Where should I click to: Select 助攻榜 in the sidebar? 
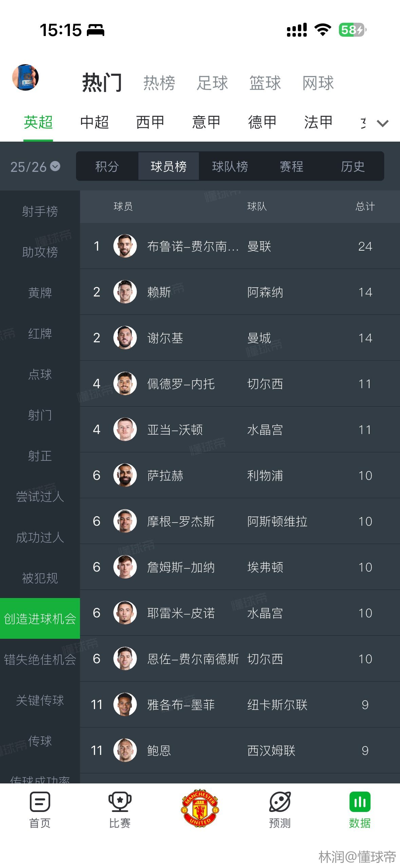tap(40, 252)
